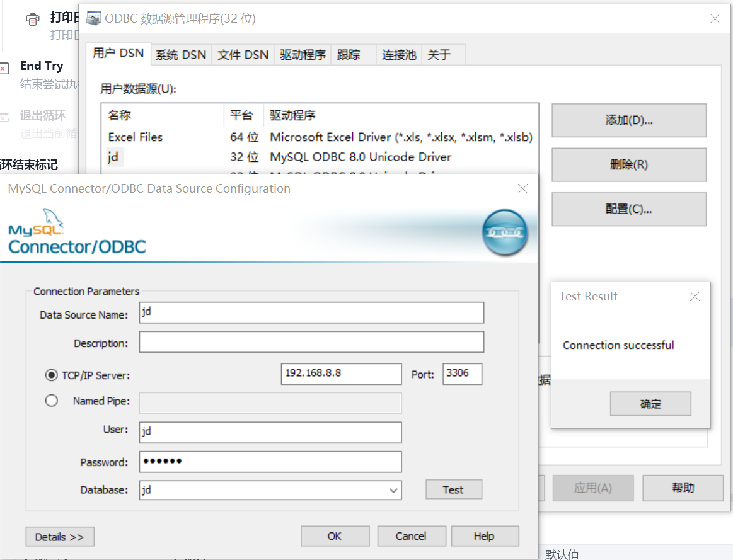The height and width of the screenshot is (560, 733).
Task: Open the Database dropdown list
Action: (393, 490)
